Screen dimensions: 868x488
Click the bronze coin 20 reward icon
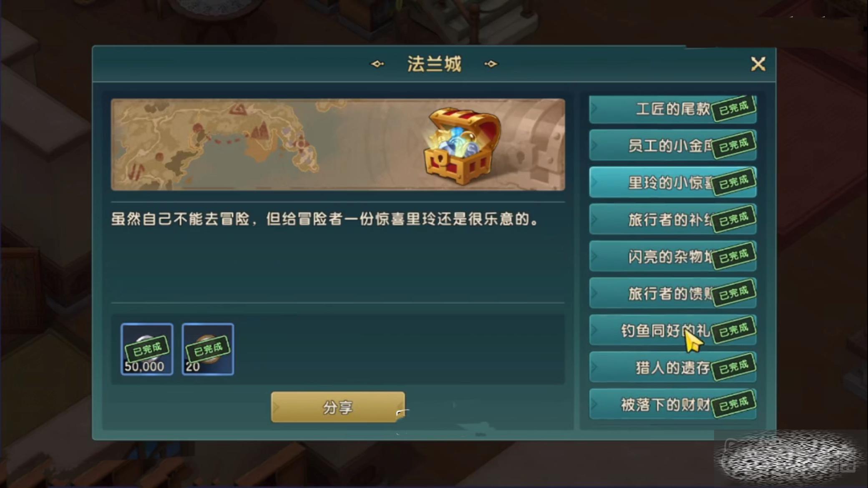(x=208, y=349)
